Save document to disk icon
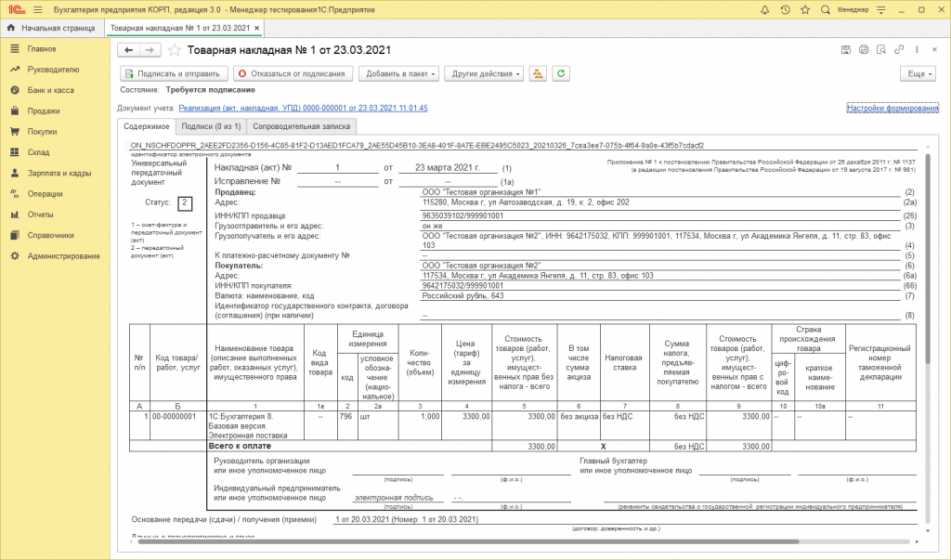The height and width of the screenshot is (560, 951). 845,50
